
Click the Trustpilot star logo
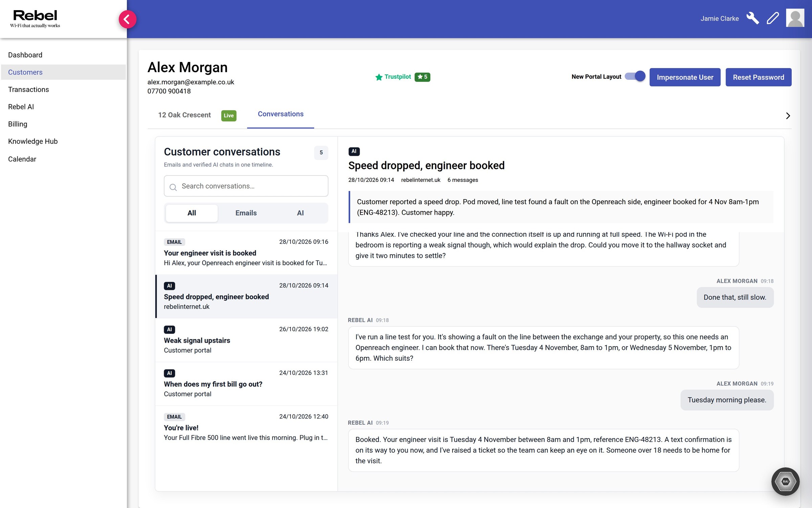pyautogui.click(x=379, y=77)
